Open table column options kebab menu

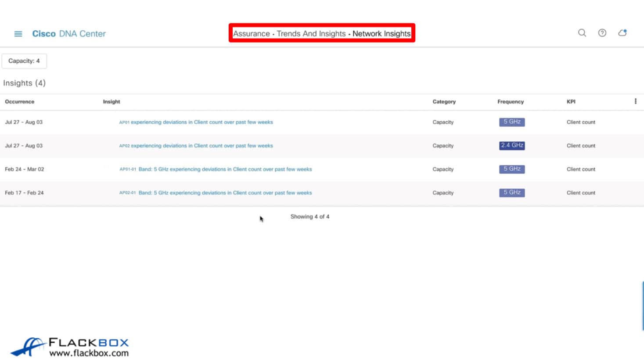click(x=635, y=101)
